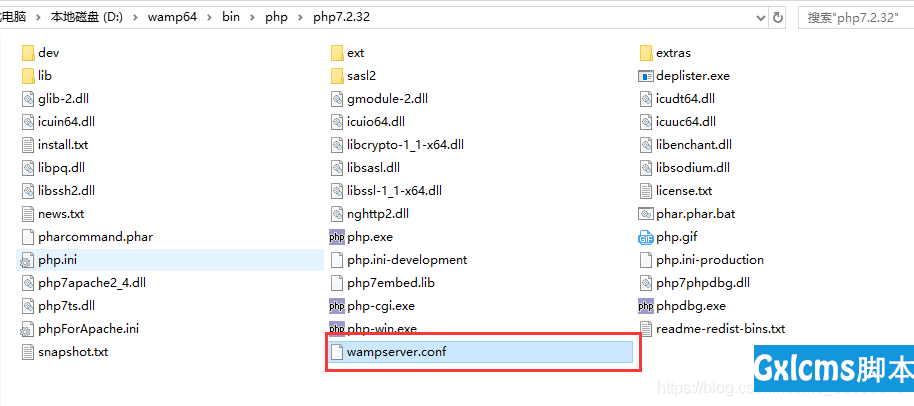Screen dimensions: 914x406
Task: Select the file name php7apache2_4.dll
Action: coord(92,283)
